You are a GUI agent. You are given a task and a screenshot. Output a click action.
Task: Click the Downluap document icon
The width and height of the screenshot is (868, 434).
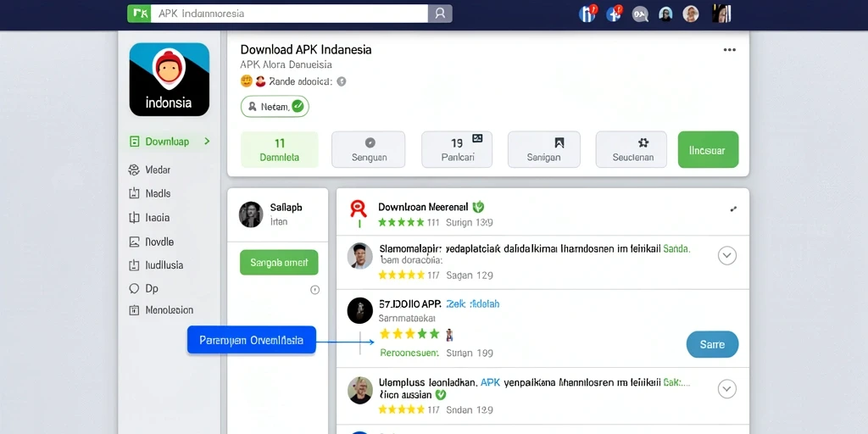click(134, 142)
